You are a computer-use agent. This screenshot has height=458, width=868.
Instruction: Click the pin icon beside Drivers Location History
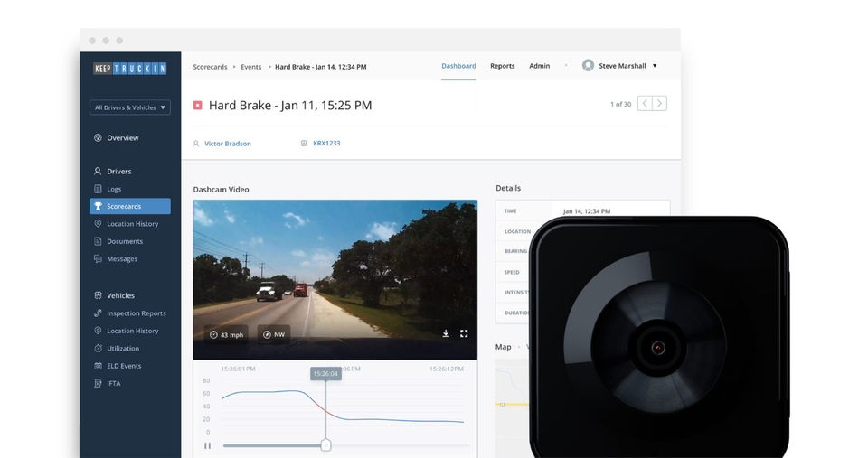[x=98, y=224]
